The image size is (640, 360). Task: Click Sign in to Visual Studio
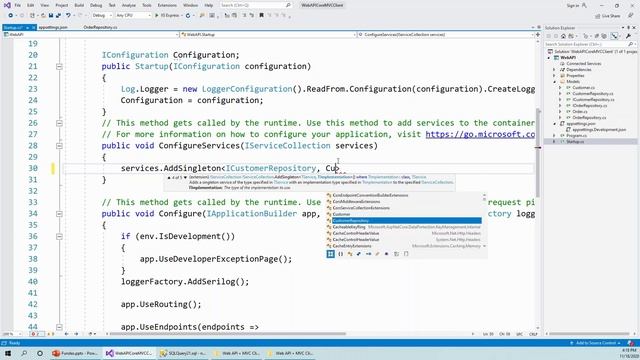[x=576, y=5]
